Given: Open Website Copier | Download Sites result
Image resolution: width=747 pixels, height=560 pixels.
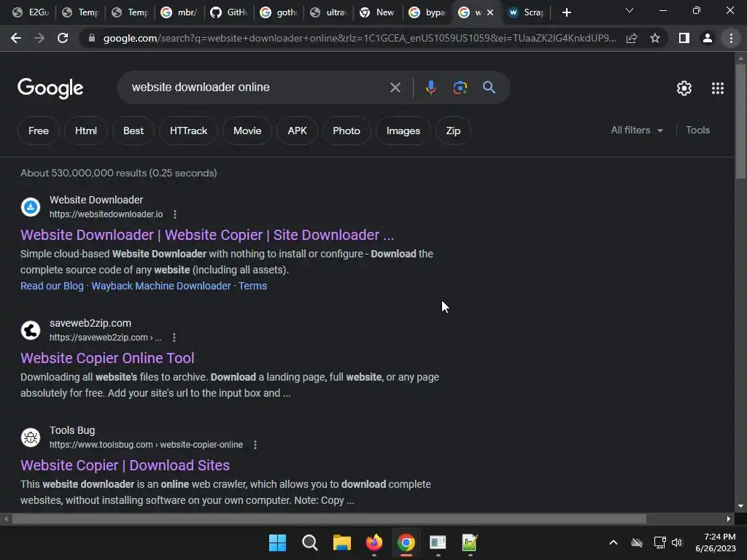Looking at the screenshot, I should [125, 465].
